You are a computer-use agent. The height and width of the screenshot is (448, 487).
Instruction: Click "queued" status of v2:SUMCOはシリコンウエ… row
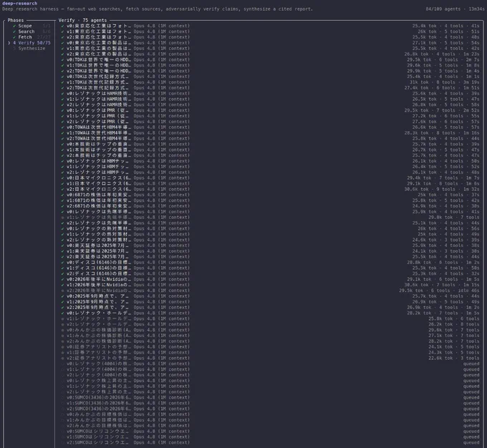471,442
